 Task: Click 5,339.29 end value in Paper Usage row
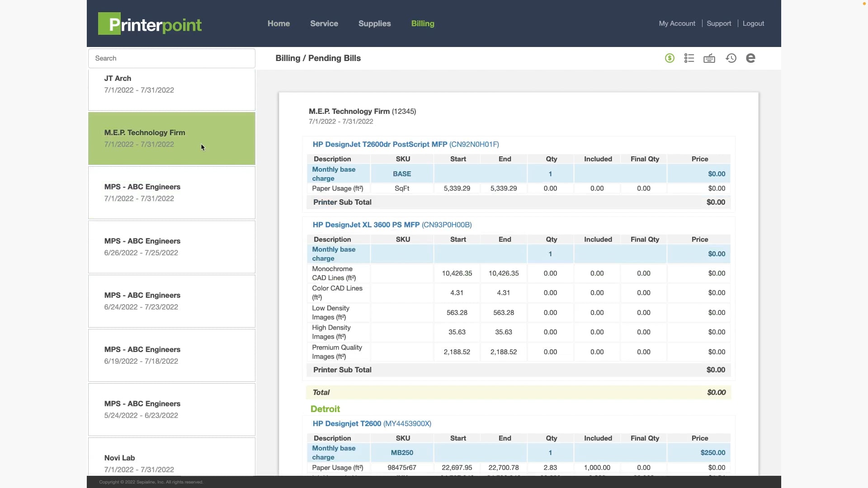tap(503, 188)
